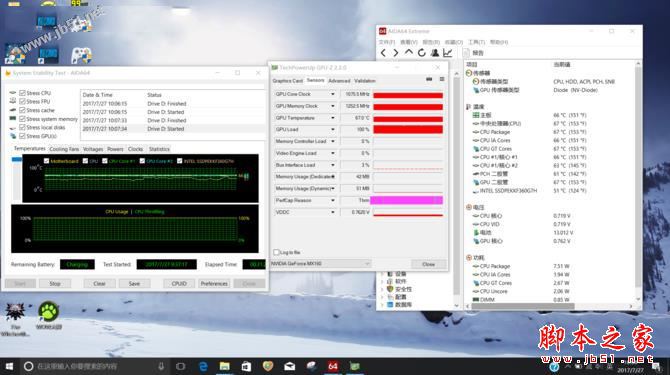Open Microsoft Store from taskbar
Image resolution: width=670 pixels, height=375 pixels.
[246, 366]
